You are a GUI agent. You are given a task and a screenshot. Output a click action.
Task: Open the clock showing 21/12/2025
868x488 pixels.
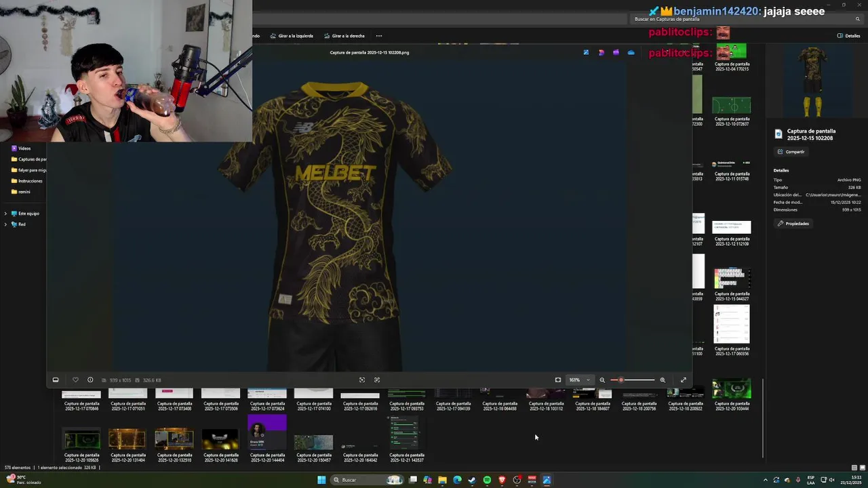point(852,480)
